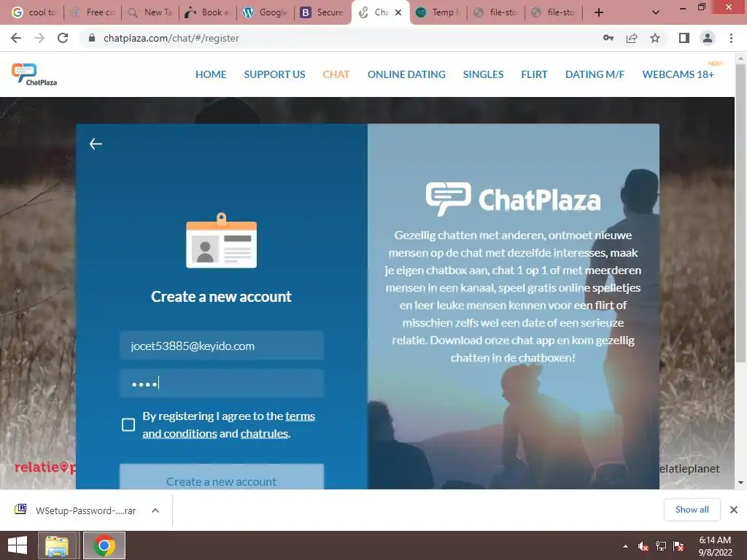
Task: Click Show all downloads button
Action: pyautogui.click(x=692, y=510)
